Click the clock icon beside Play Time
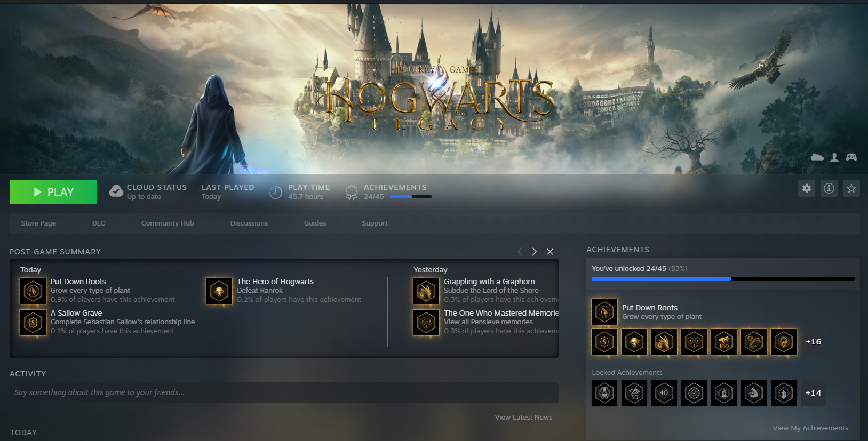This screenshot has width=868, height=441. (x=276, y=193)
